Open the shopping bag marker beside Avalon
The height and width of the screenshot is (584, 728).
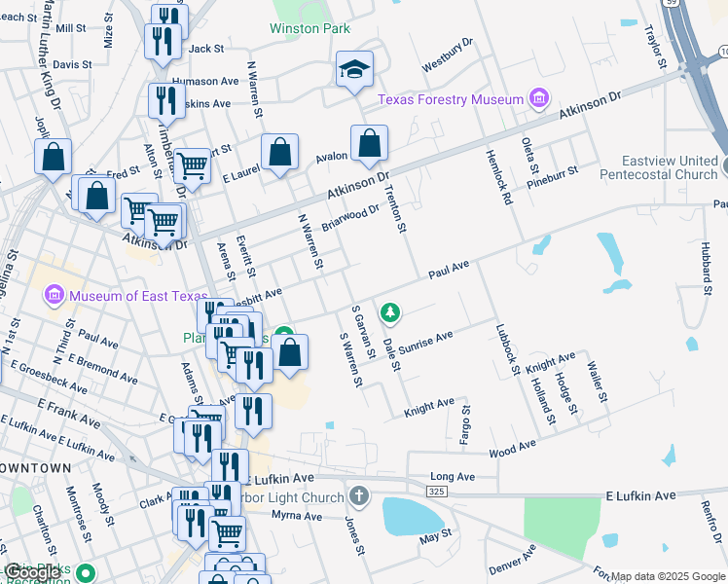[x=370, y=144]
